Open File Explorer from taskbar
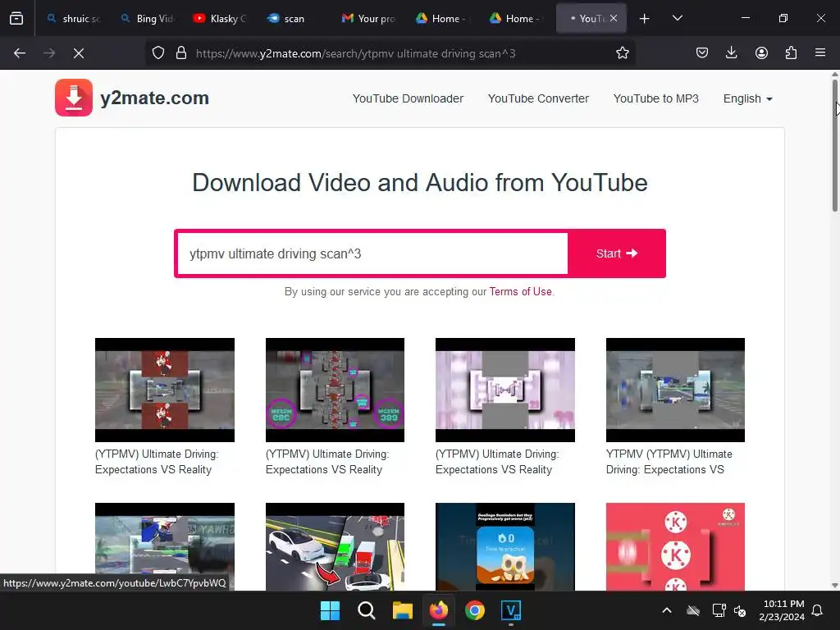This screenshot has height=630, width=840. click(402, 610)
